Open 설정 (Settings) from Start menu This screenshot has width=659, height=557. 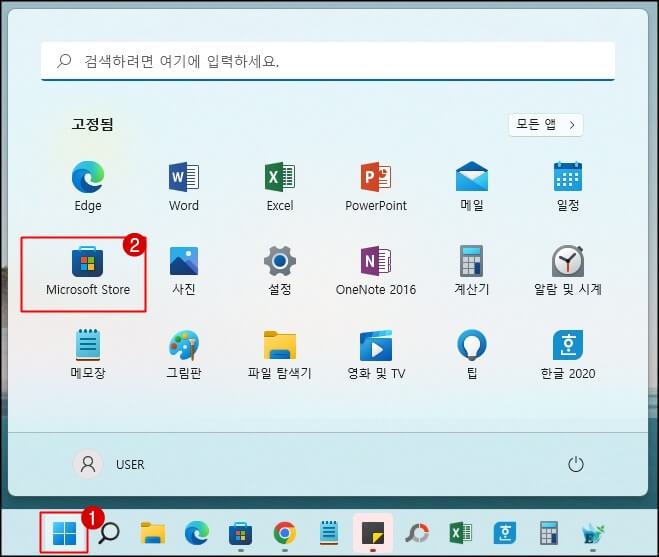(x=280, y=270)
